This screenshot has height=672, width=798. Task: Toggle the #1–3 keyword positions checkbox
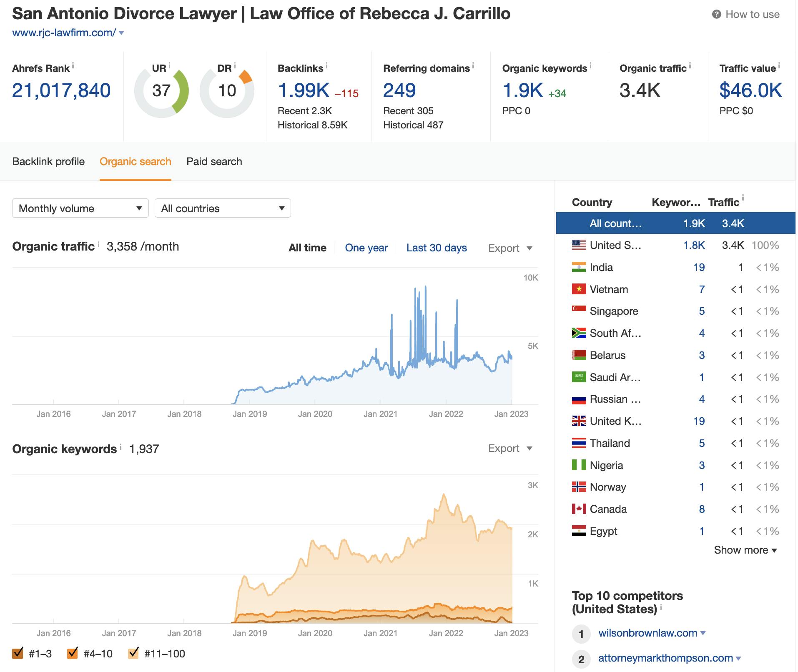pos(18,653)
